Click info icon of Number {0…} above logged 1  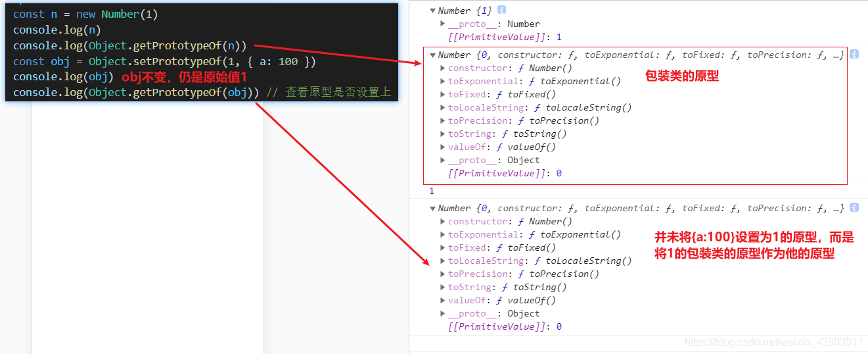click(854, 54)
